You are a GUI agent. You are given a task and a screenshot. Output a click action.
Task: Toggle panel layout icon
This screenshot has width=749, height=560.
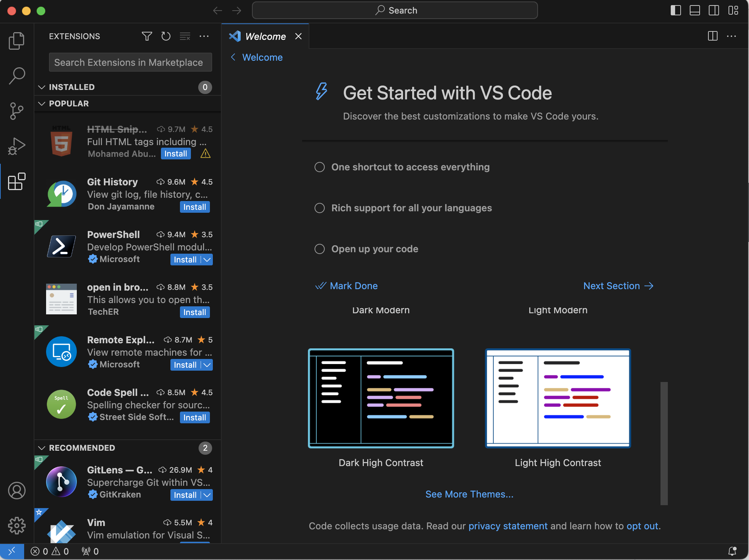[x=695, y=10]
